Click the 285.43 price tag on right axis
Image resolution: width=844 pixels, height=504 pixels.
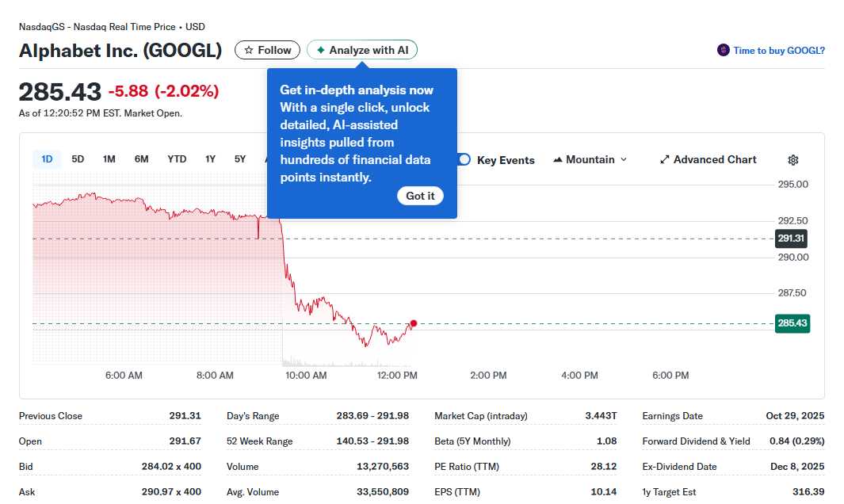pyautogui.click(x=791, y=323)
